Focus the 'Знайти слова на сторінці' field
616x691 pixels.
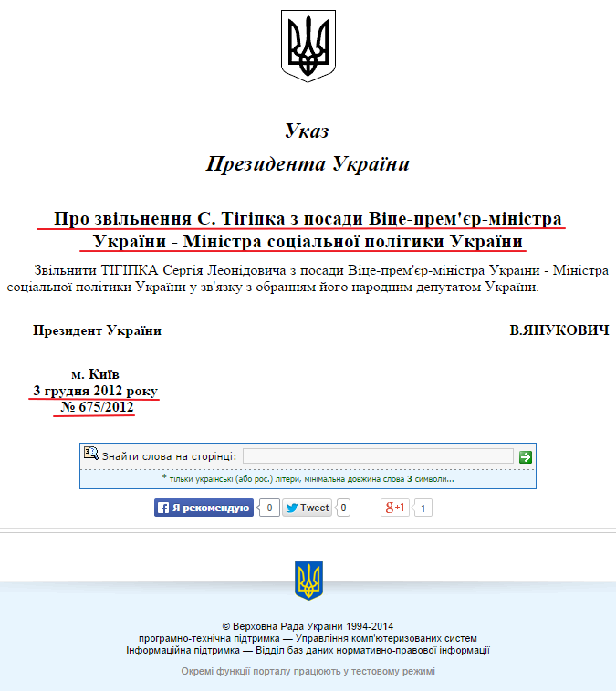coord(378,456)
